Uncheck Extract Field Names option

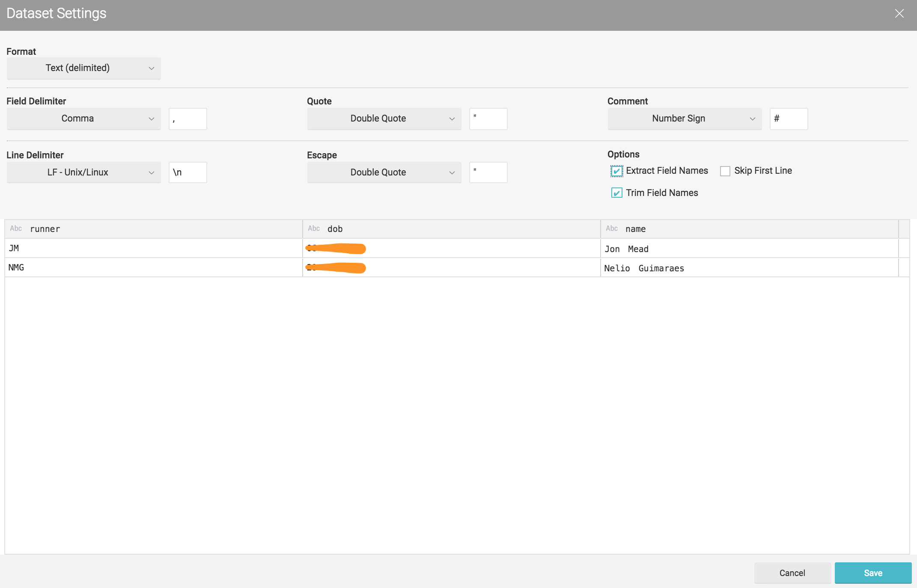(616, 171)
